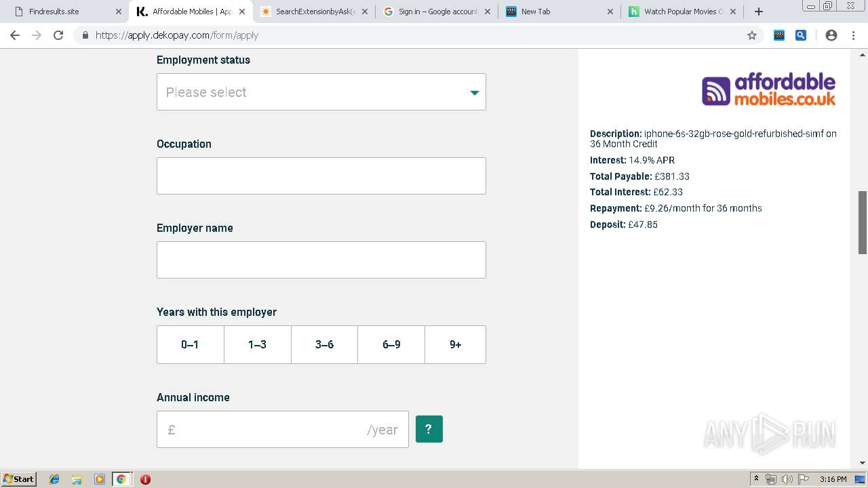Screen dimensions: 868x488
Task: Click the scrollbar up arrow
Action: tap(863, 54)
